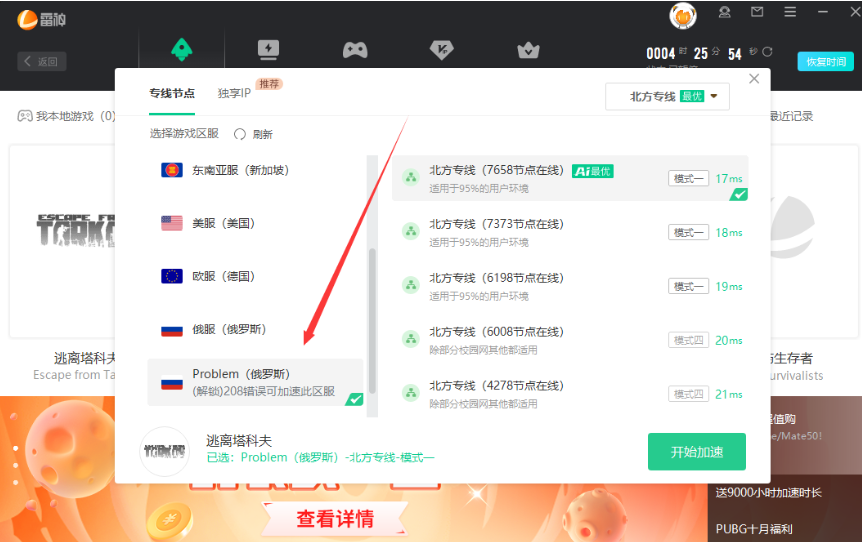Select the 北方专线（7373节点在线）node
This screenshot has height=542, width=862.
pos(570,233)
